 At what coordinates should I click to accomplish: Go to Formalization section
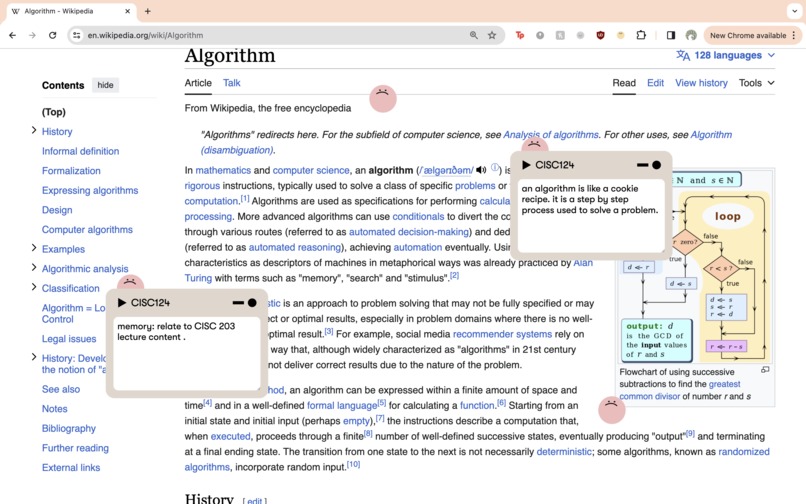71,171
